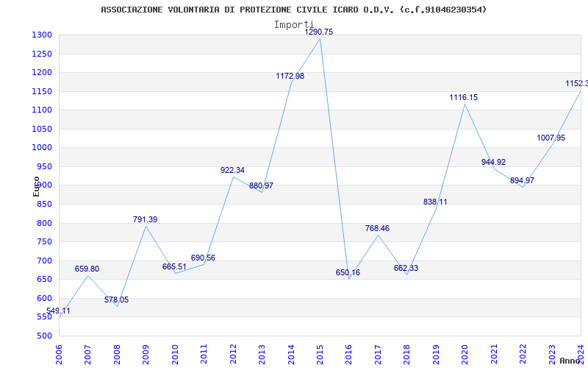The image size is (588, 368).
Task: Click the x-axis year 2011
Action: (204, 354)
